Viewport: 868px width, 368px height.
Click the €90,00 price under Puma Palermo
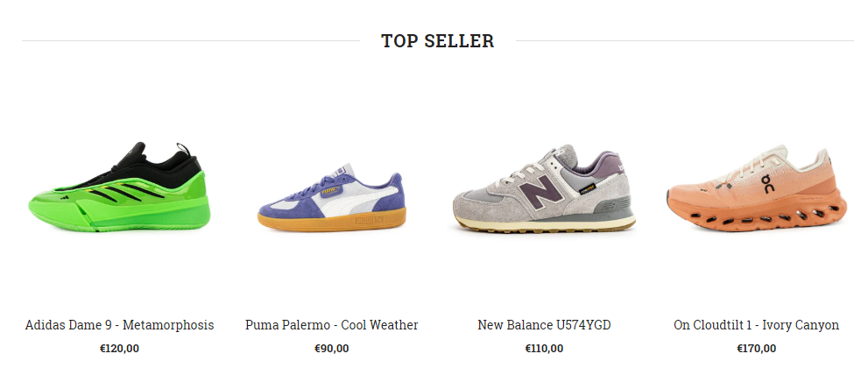pos(332,349)
